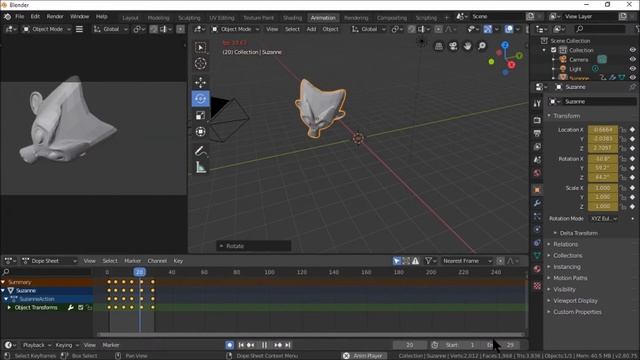Viewport: 640px width, 360px height.
Task: Open the View Layer properties tab
Action: click(x=537, y=147)
